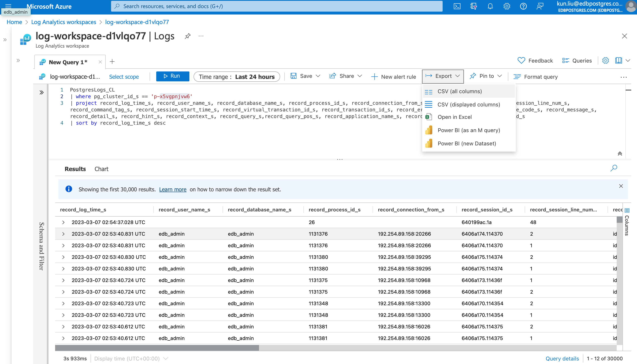This screenshot has height=364, width=637.
Task: Open the notifications bell
Action: pos(490,6)
